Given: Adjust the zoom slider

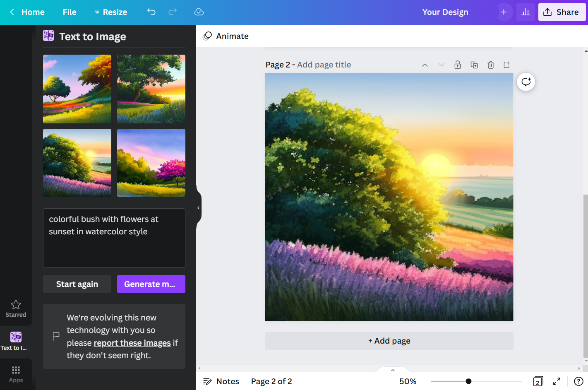Looking at the screenshot, I should click(x=468, y=380).
